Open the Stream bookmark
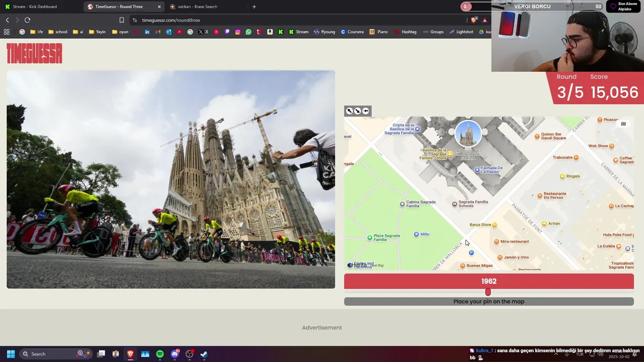 pos(298,32)
